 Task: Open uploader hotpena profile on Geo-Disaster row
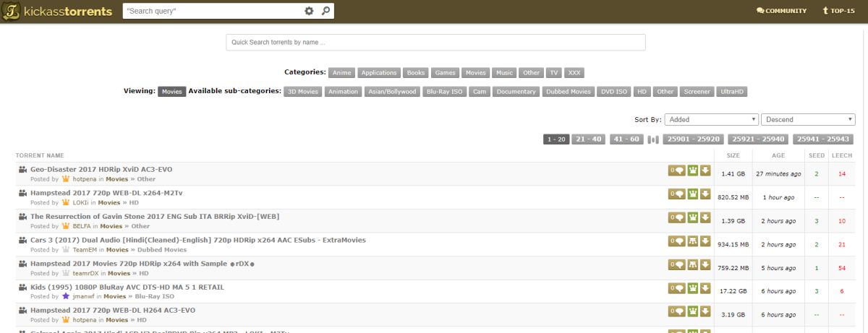pos(85,179)
